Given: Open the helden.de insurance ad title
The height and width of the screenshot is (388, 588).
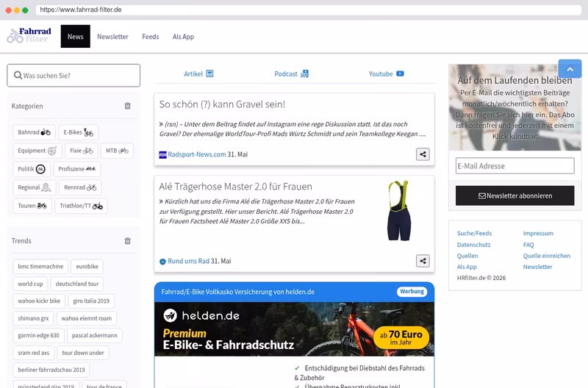Looking at the screenshot, I should [x=237, y=292].
